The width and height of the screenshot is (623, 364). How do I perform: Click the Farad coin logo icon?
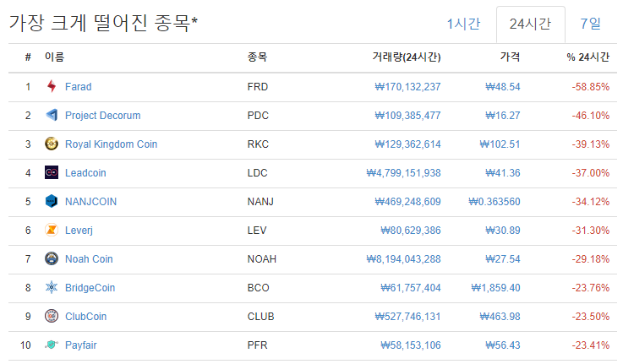pyautogui.click(x=52, y=86)
